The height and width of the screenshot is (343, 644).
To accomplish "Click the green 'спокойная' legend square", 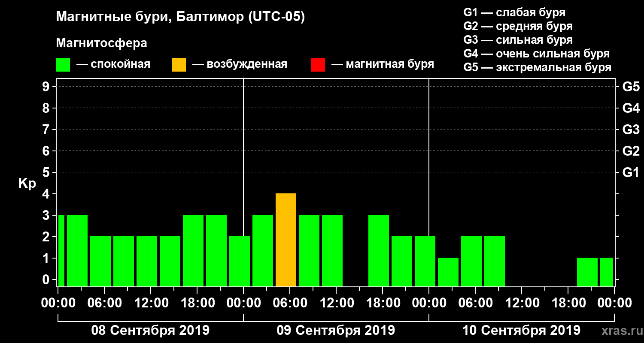I will [x=63, y=64].
